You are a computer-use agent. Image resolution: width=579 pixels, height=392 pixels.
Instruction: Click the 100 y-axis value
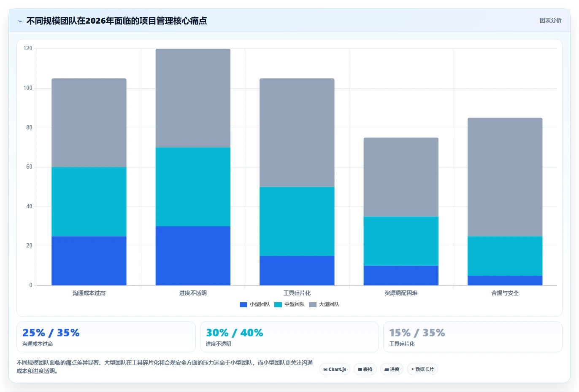click(28, 88)
